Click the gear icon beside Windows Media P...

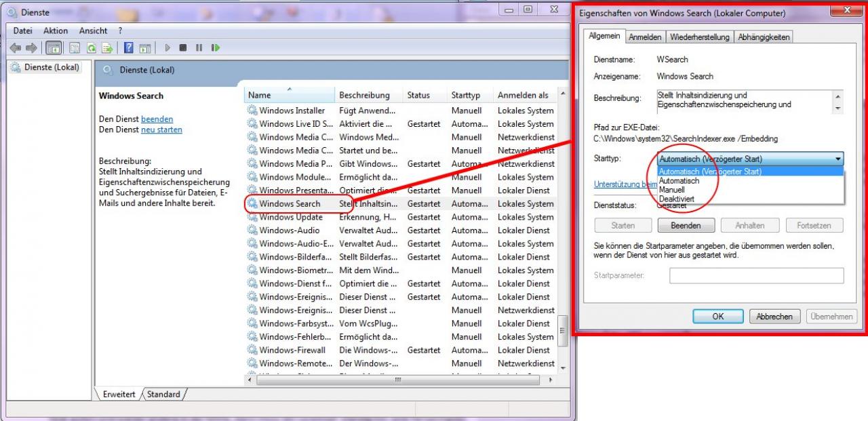click(x=252, y=163)
